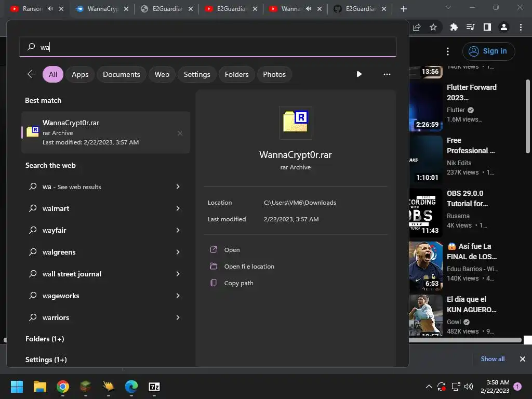Open the Windows Start button

pos(17,387)
